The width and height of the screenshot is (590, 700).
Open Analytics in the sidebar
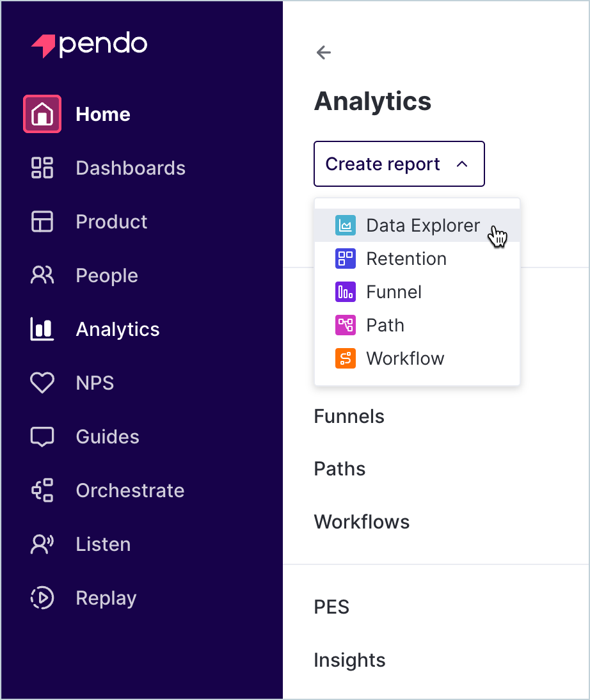[x=118, y=330]
